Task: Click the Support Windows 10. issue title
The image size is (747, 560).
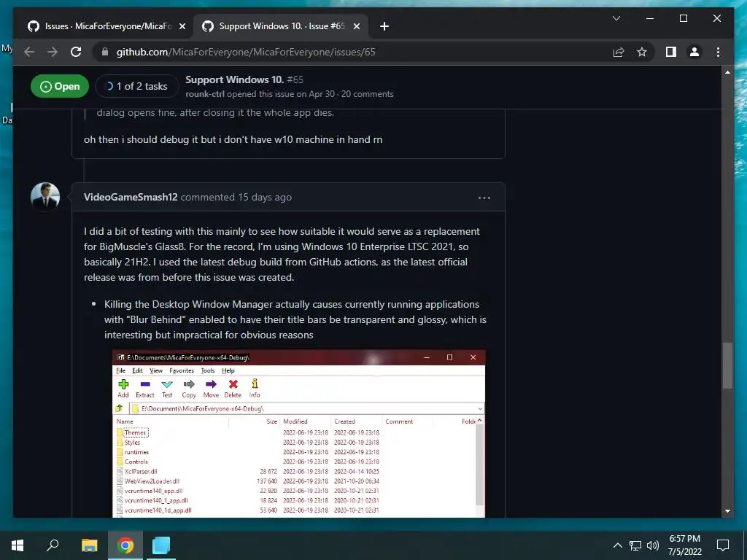Action: 234,79
